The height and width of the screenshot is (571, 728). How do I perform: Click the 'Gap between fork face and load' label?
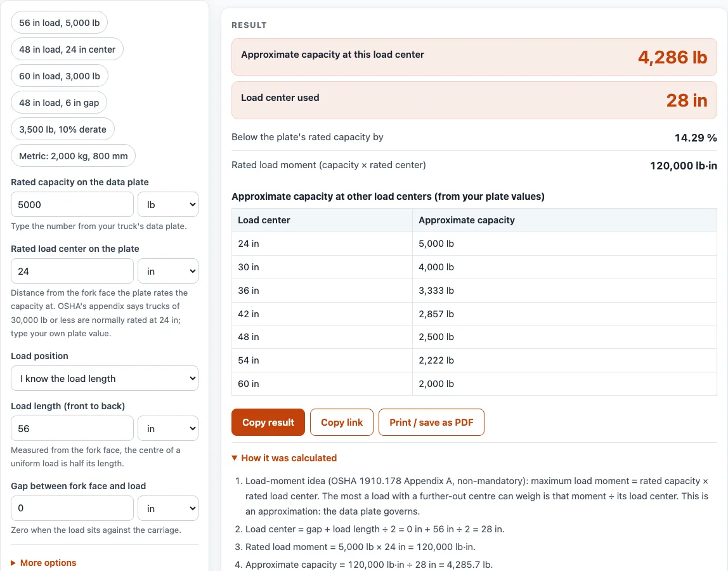click(x=79, y=486)
